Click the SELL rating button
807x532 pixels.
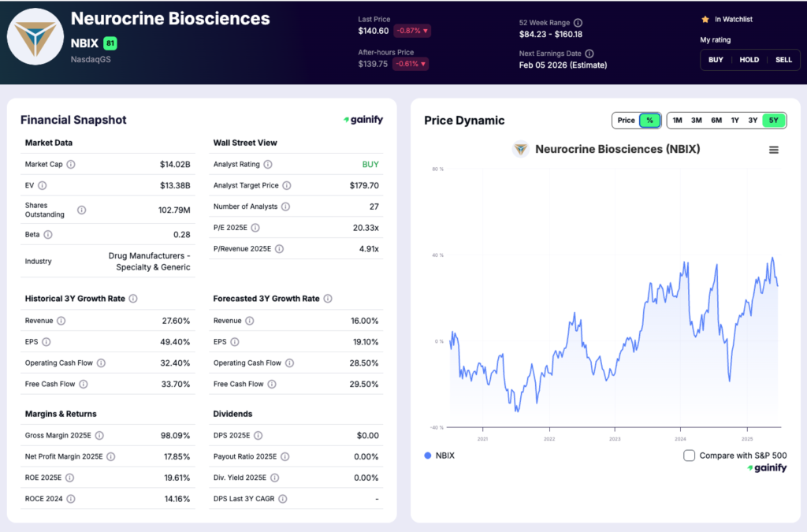(783, 59)
